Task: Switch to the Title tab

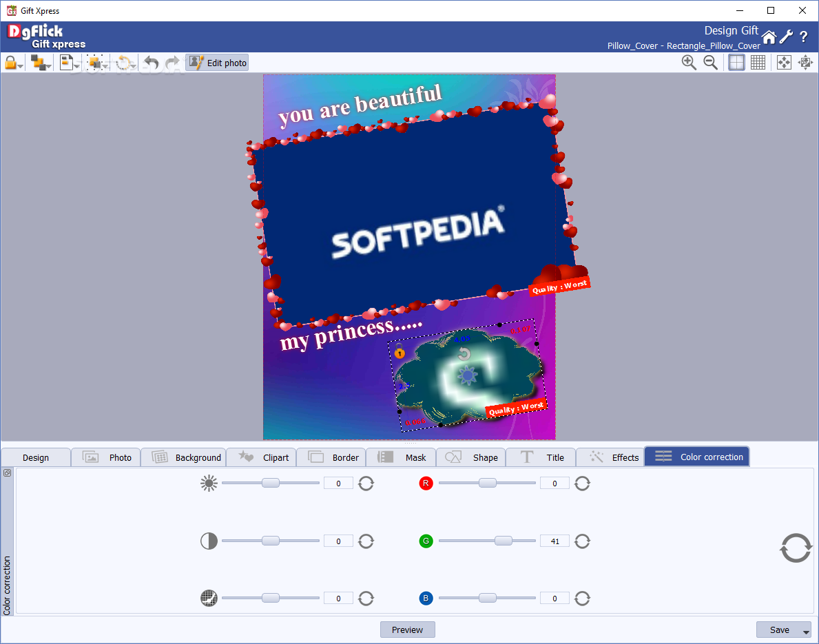Action: tap(541, 457)
